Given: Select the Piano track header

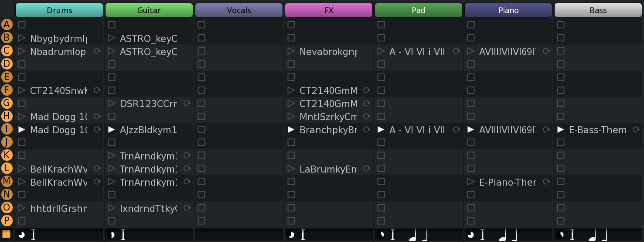Looking at the screenshot, I should (x=508, y=10).
